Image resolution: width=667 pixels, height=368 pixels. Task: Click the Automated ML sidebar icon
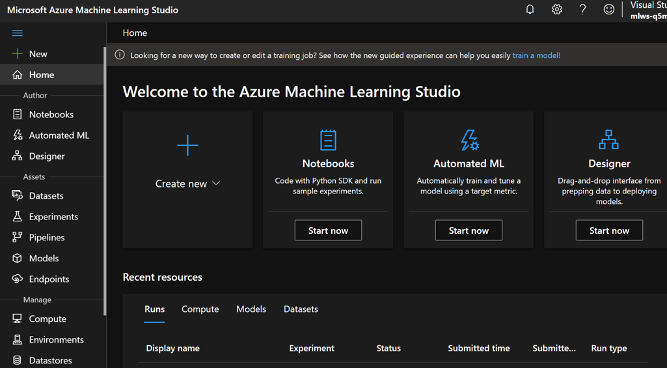click(x=17, y=135)
